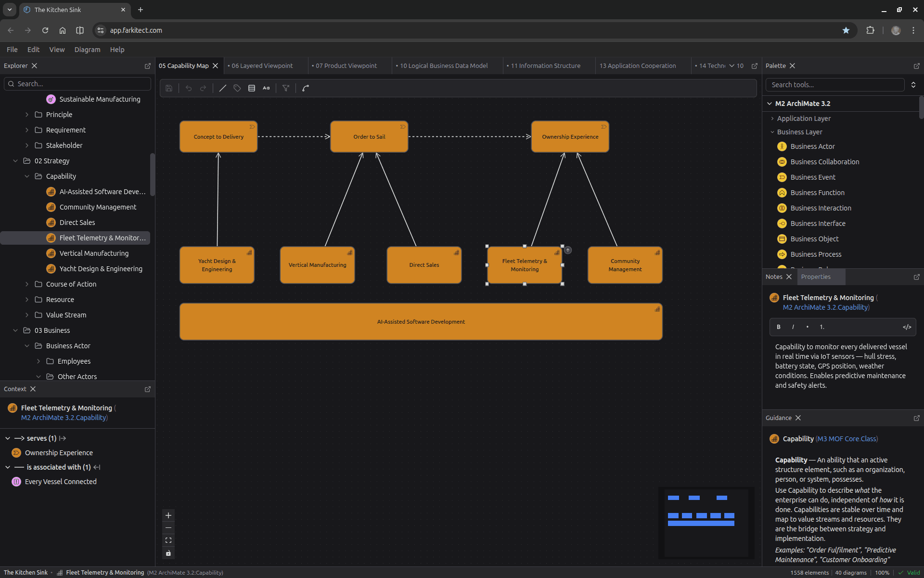Open the Diagram menu
This screenshot has height=578, width=924.
(x=87, y=50)
